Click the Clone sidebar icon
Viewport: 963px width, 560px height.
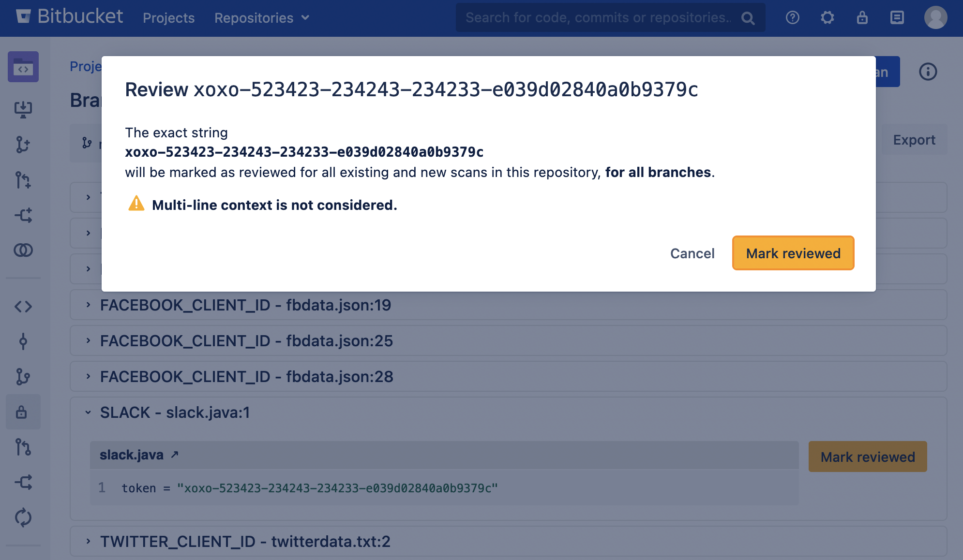click(23, 109)
